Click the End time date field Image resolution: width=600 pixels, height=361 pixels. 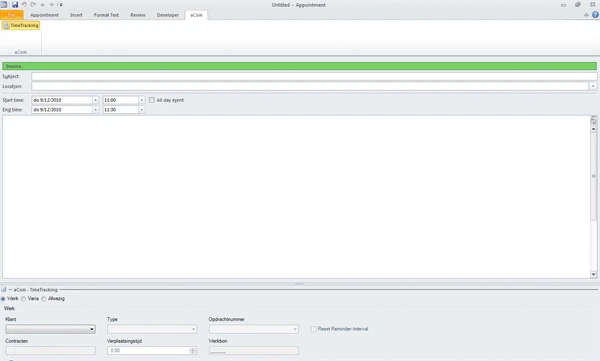pyautogui.click(x=62, y=109)
